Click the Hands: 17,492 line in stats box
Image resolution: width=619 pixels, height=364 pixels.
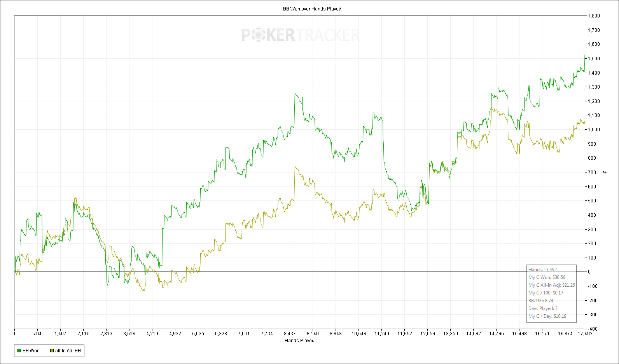(542, 270)
